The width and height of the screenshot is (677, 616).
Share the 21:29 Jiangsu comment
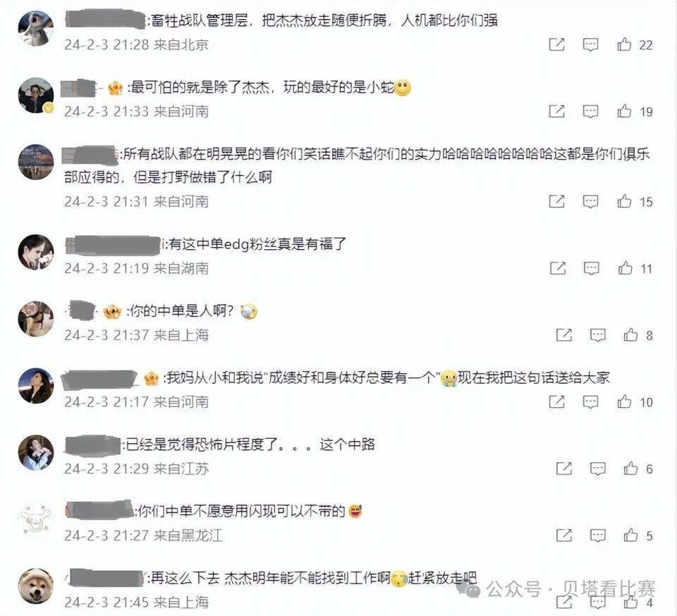click(x=564, y=469)
